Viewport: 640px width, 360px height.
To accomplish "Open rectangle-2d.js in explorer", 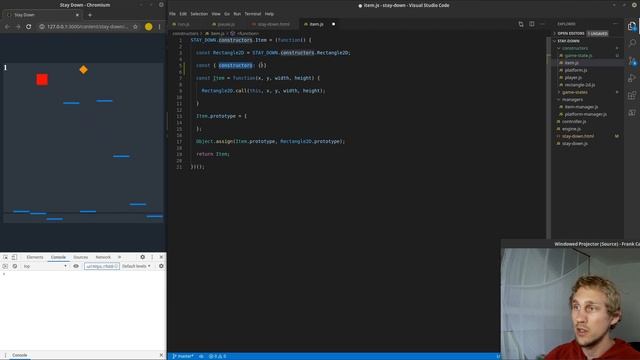I will pos(580,85).
